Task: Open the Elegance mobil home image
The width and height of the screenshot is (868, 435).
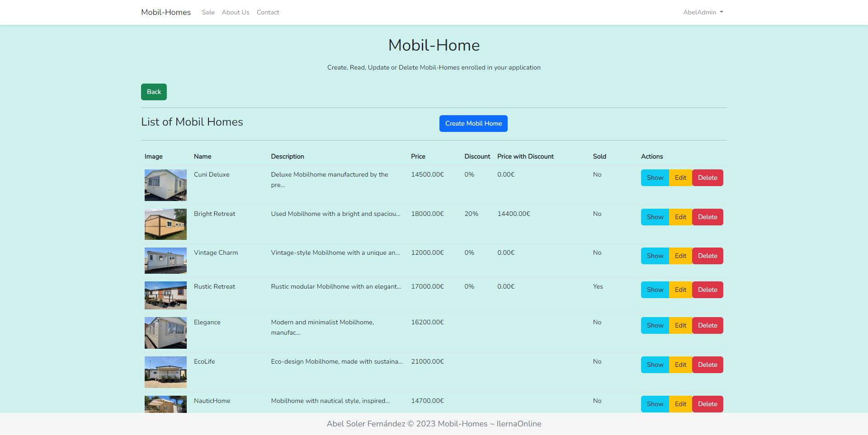Action: [165, 333]
